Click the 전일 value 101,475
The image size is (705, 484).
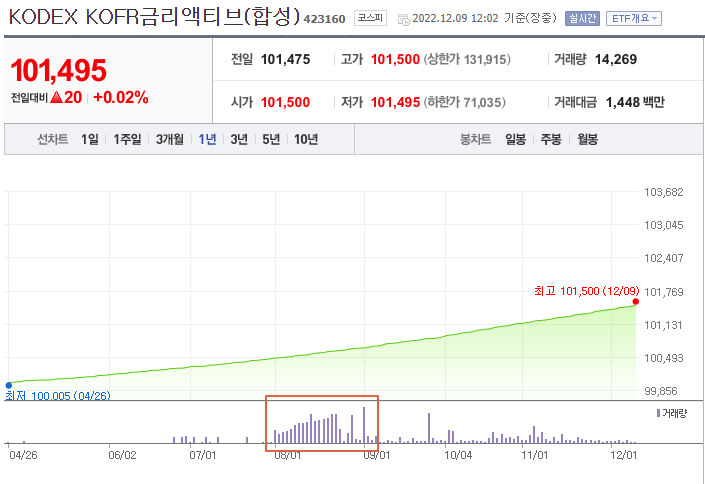click(x=286, y=59)
